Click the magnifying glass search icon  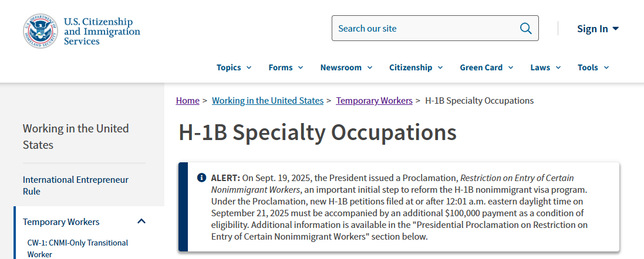525,28
